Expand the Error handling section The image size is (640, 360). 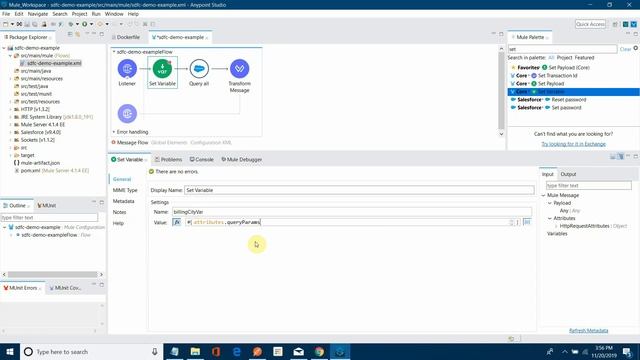(x=114, y=132)
